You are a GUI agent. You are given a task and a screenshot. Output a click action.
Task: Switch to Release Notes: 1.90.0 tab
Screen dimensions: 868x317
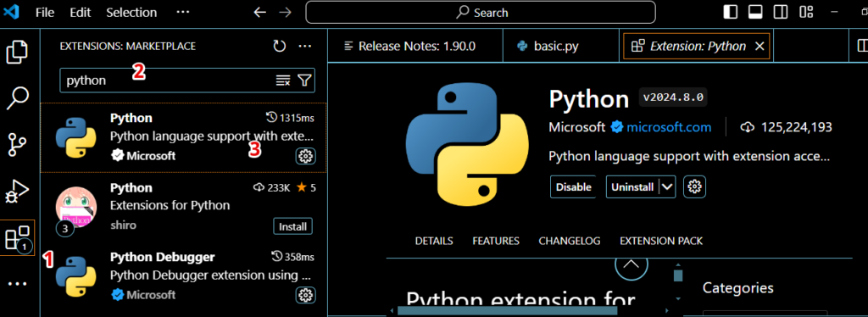pos(415,47)
